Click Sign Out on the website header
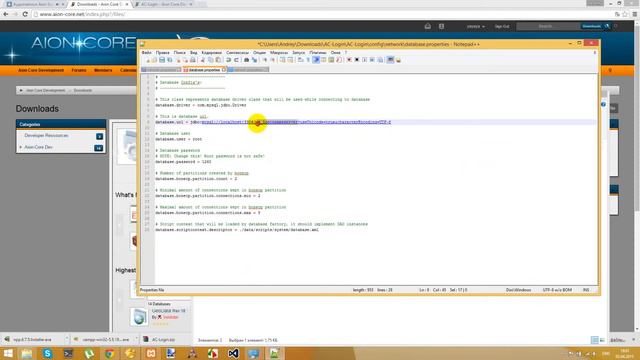Image resolution: width=640 pixels, height=360 pixels. click(x=502, y=27)
